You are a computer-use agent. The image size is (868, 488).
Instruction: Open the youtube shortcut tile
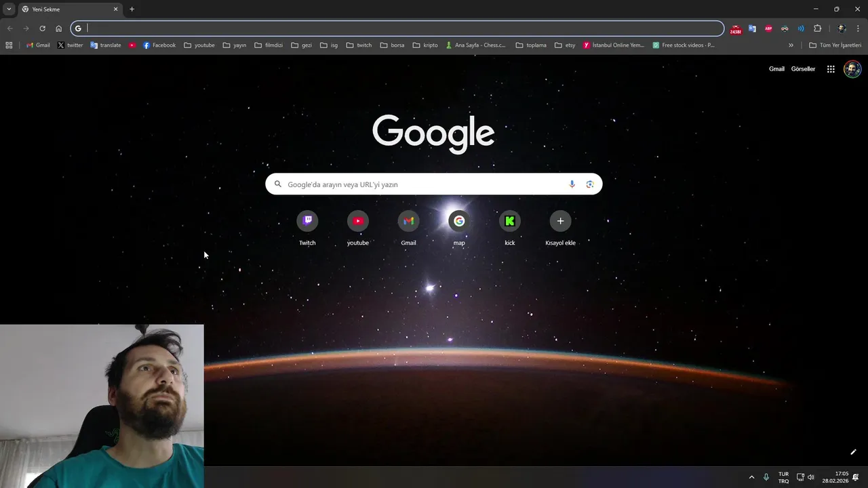click(x=358, y=228)
